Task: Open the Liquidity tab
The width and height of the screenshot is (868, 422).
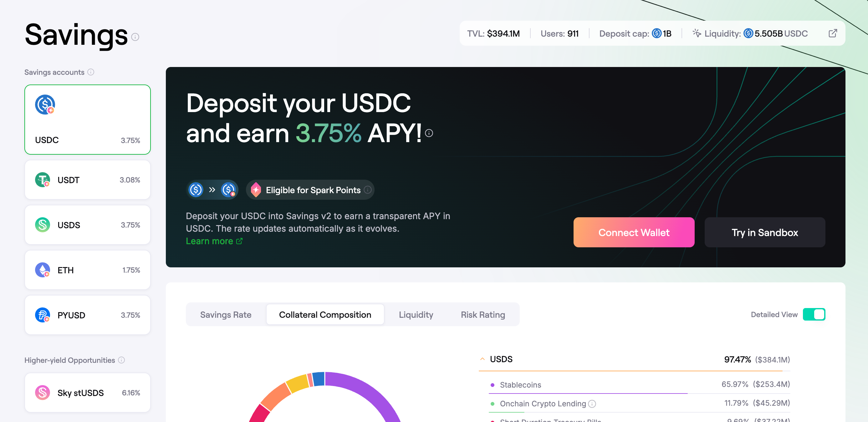Action: pyautogui.click(x=416, y=315)
